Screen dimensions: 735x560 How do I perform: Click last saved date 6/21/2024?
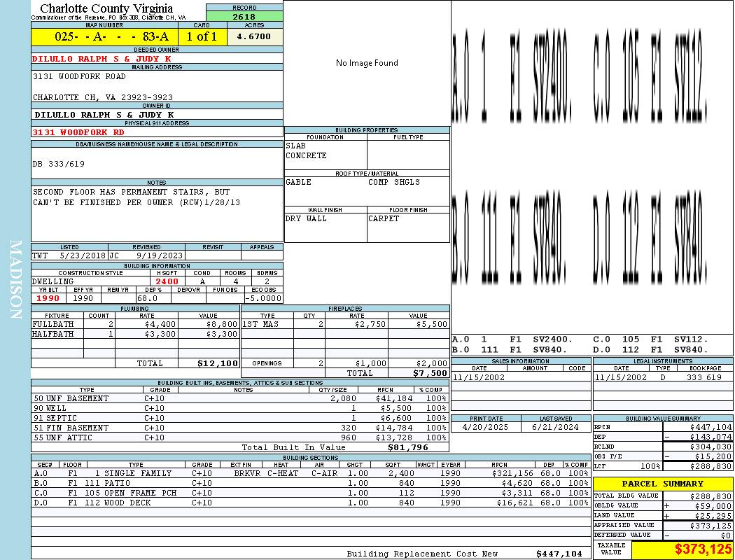coord(556,428)
